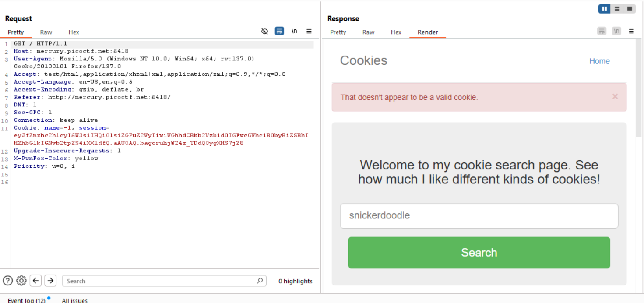
Task: Click the snickerdoodle cookie input field
Action: point(479,216)
